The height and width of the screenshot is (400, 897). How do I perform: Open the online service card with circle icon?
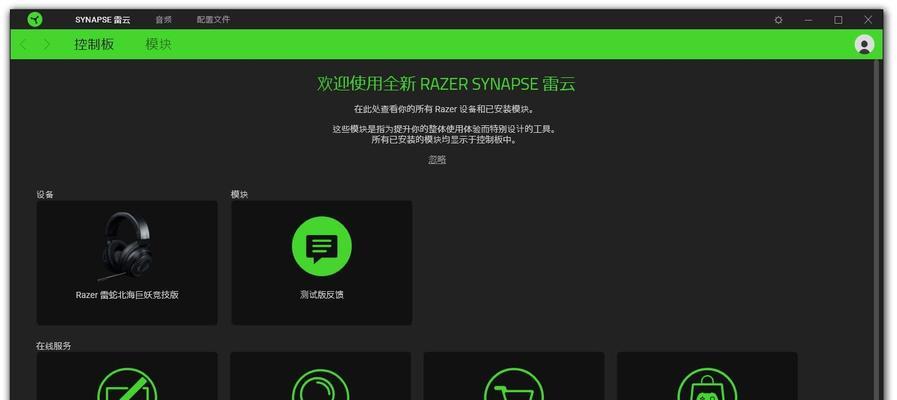[x=320, y=376]
